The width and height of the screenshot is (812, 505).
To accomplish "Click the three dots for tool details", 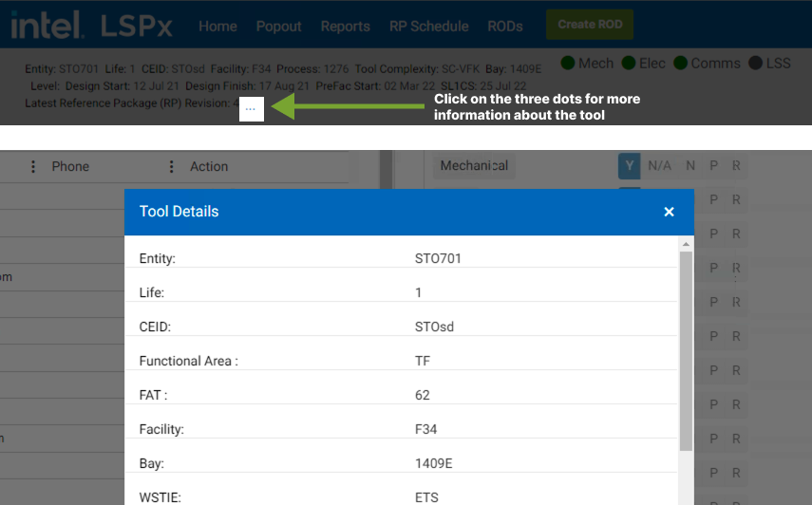I will click(250, 109).
